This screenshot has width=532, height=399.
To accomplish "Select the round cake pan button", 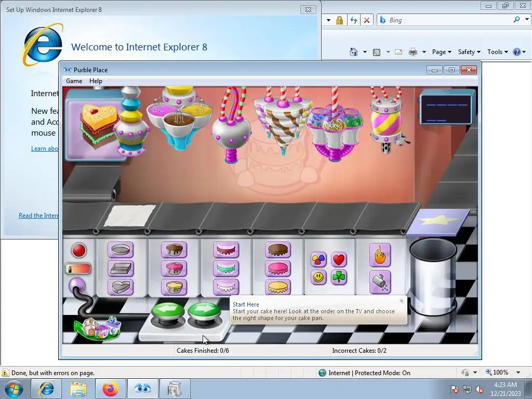I will coord(121,250).
